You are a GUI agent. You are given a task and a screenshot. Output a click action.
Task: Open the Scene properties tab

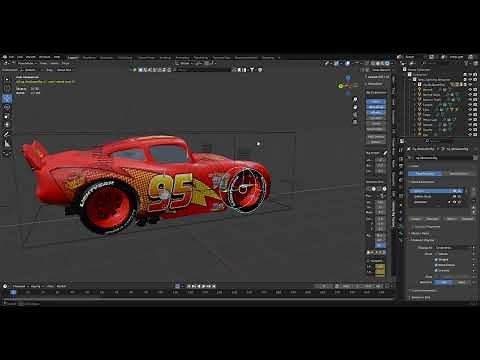[402, 180]
